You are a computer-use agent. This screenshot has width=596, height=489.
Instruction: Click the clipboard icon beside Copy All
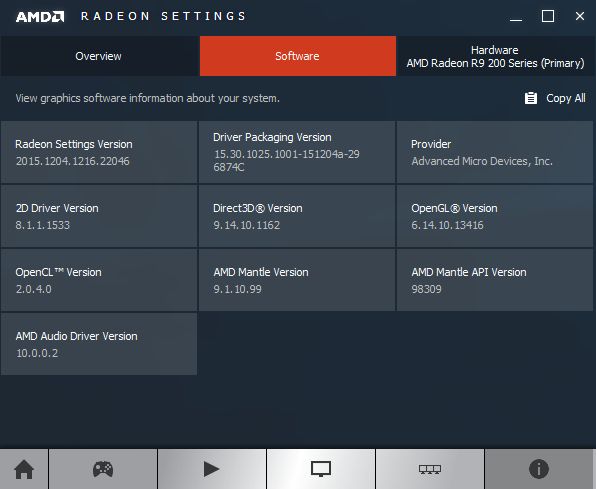click(531, 98)
